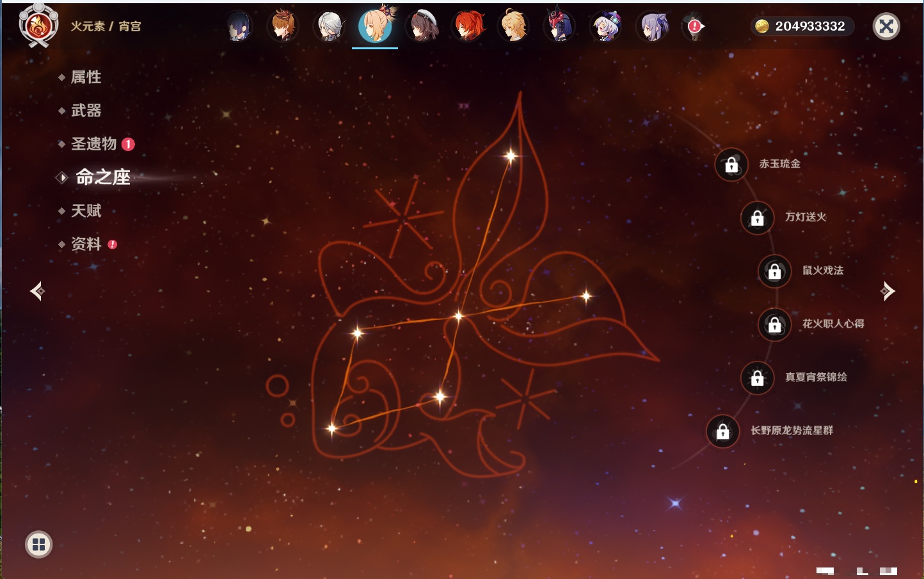Go to previous character with left arrow
Image resolution: width=924 pixels, height=579 pixels.
tap(38, 291)
